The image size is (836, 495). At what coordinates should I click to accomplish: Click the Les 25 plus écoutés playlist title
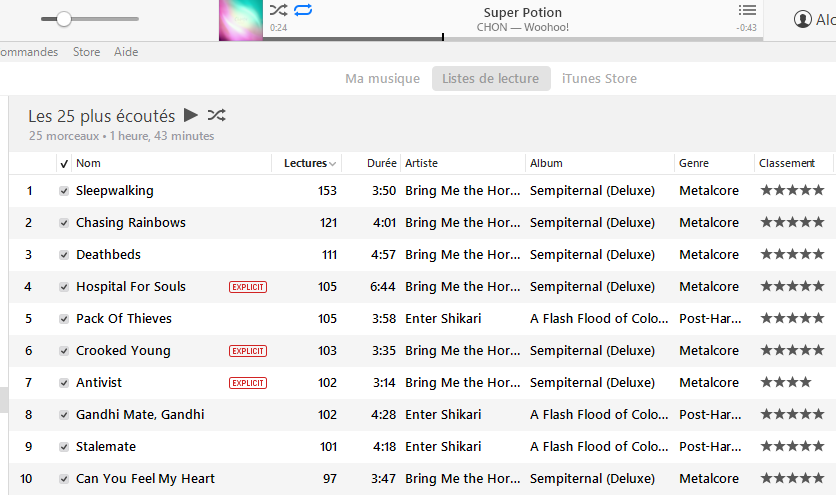click(102, 116)
